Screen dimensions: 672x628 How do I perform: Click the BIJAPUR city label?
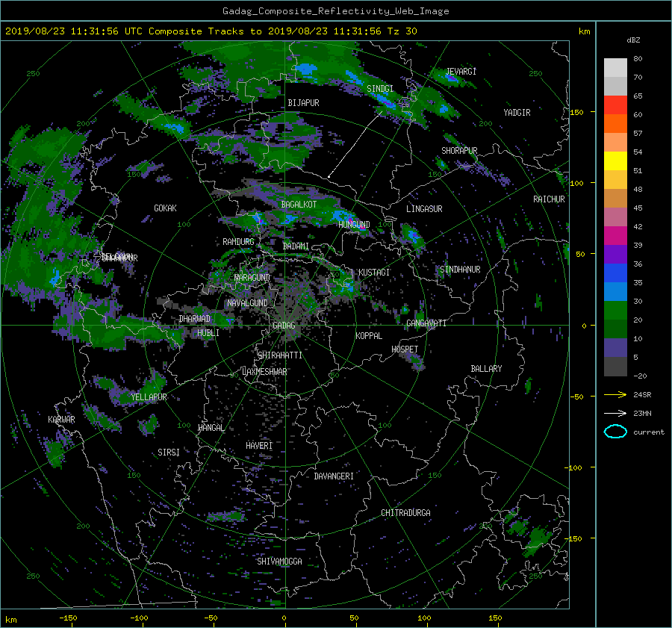303,102
